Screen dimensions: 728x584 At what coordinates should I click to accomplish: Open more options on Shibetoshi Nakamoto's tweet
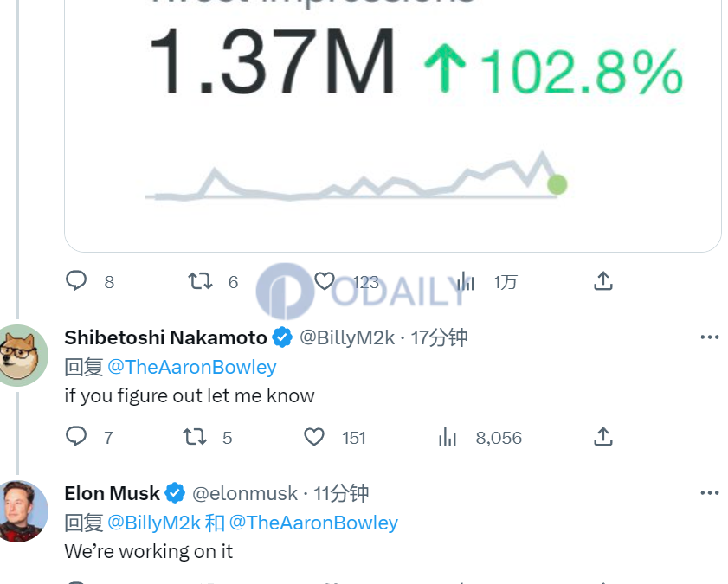pyautogui.click(x=710, y=337)
